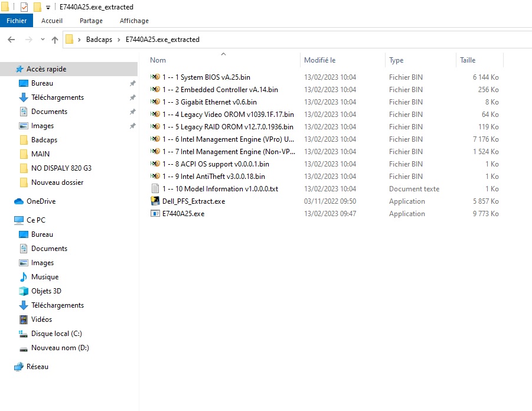Screen dimensions: 532x411
Task: Select 1 -- 6 Intel Management Engine (VPro) file
Action: point(228,139)
